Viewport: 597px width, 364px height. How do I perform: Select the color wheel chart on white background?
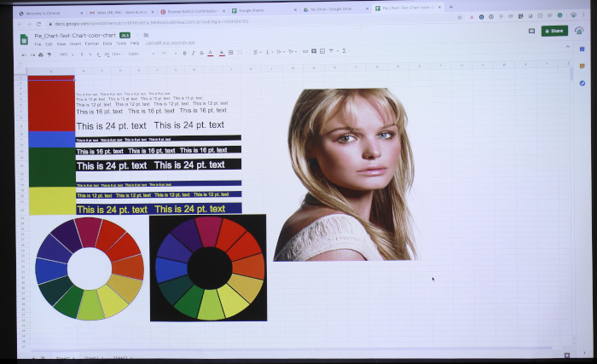point(90,269)
